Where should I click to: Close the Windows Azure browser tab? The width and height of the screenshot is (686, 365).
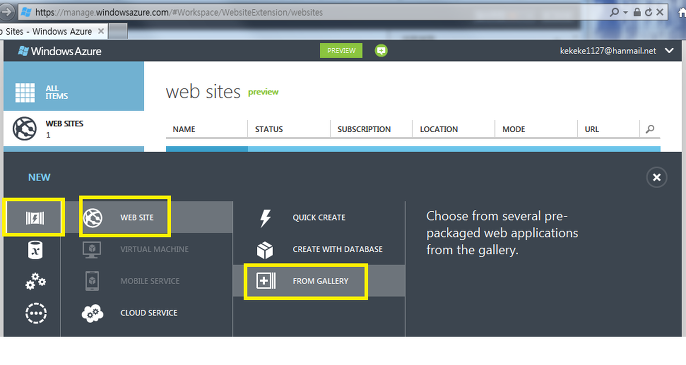[x=101, y=31]
